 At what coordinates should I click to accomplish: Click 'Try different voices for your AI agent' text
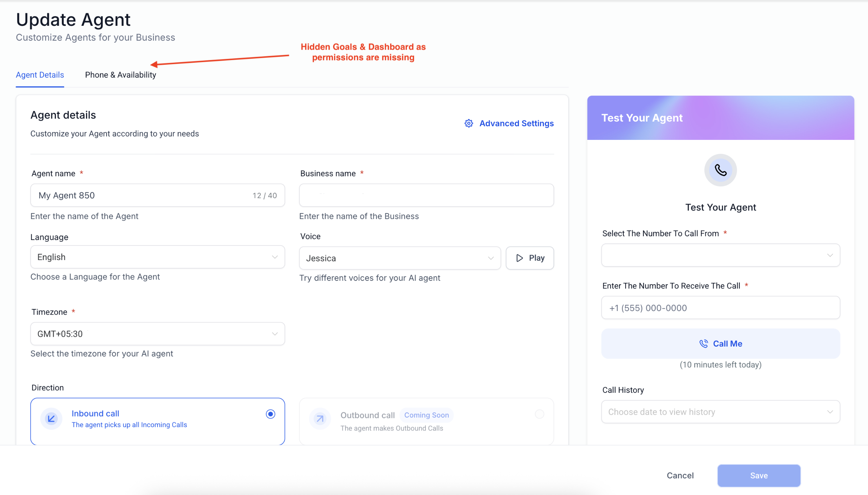(x=369, y=278)
